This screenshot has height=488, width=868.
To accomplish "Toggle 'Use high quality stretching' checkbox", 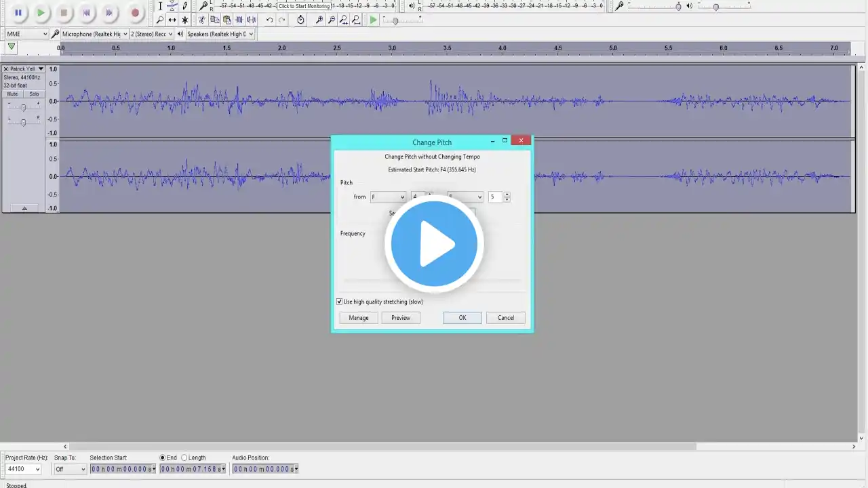I will pyautogui.click(x=340, y=302).
